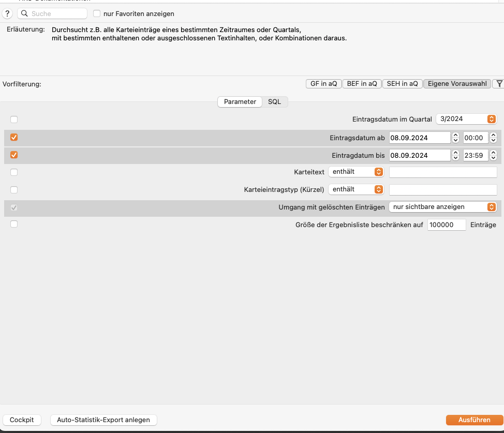Select the Parameter tab
Screen dimensions: 504x433
point(240,101)
